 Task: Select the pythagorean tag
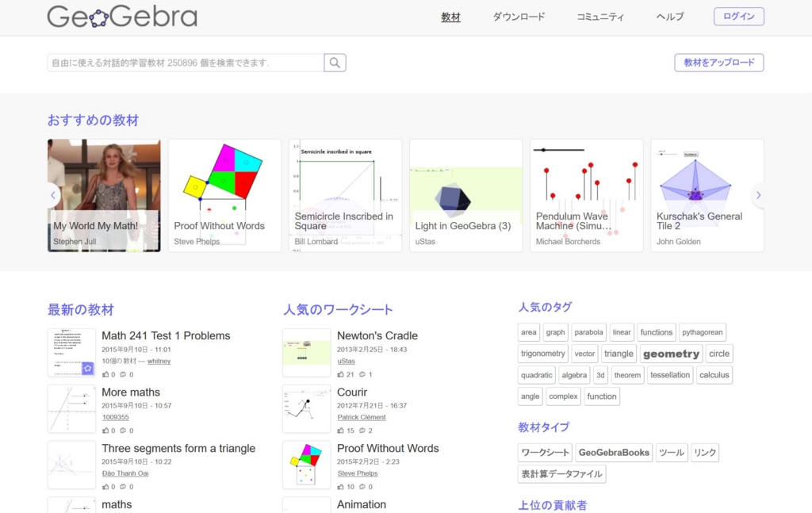pos(703,332)
